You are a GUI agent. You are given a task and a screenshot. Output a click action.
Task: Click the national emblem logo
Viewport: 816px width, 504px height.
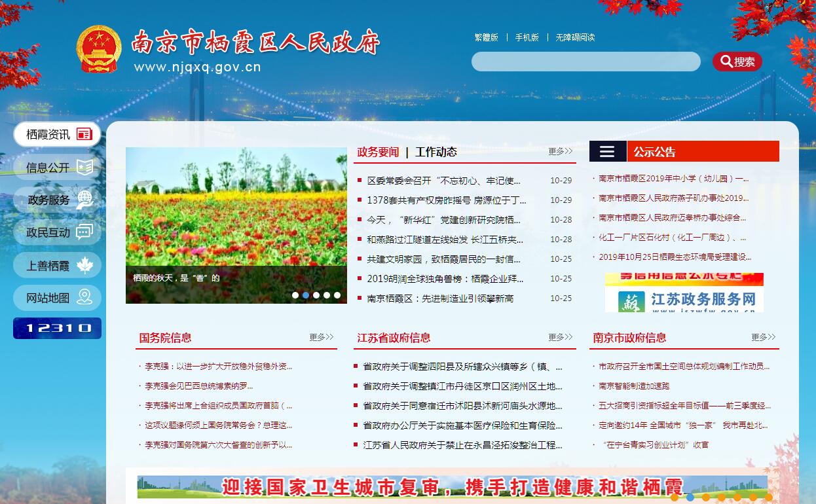click(99, 49)
